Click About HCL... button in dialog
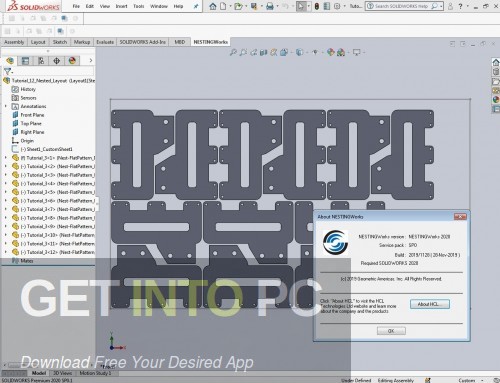Viewport: 500px width, 383px height. coord(430,304)
